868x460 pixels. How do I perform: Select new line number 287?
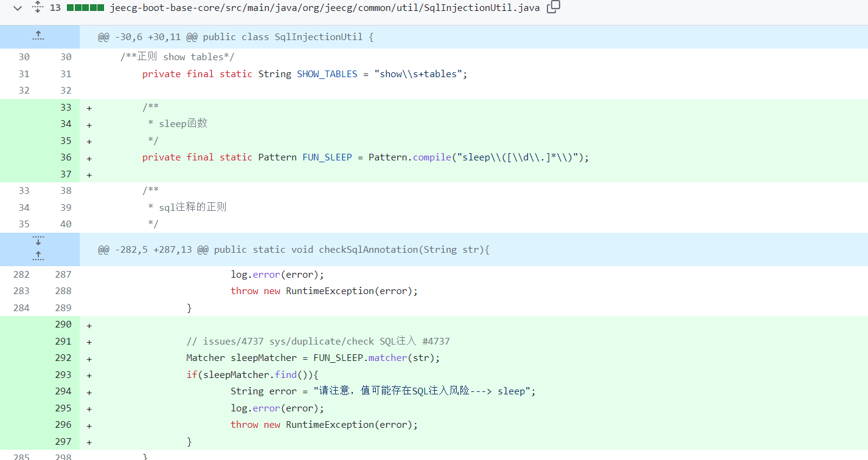(x=63, y=275)
